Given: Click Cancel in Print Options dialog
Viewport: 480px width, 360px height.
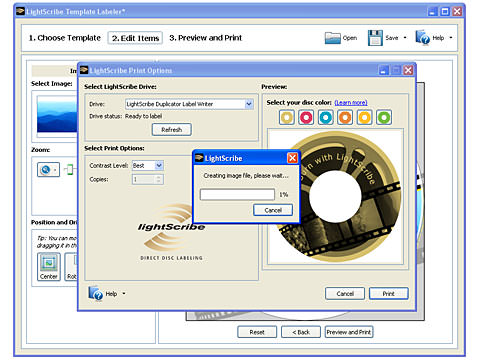Looking at the screenshot, I should pyautogui.click(x=345, y=294).
